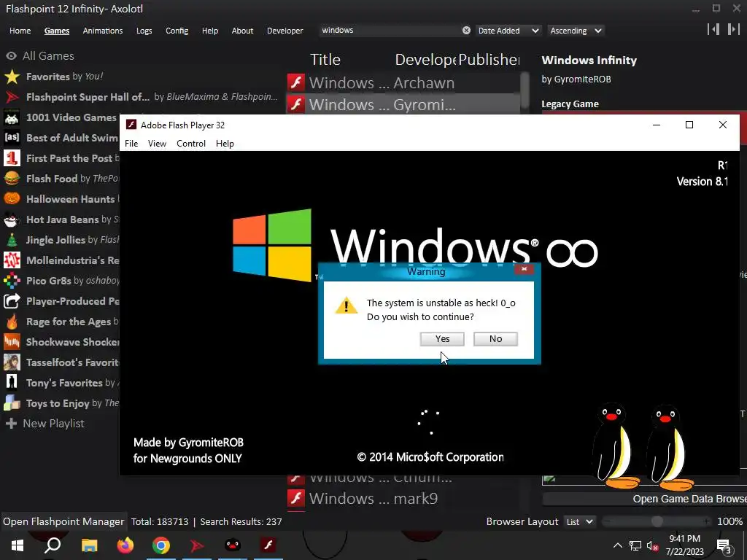Click the First Past the Post playlist icon

click(x=12, y=158)
